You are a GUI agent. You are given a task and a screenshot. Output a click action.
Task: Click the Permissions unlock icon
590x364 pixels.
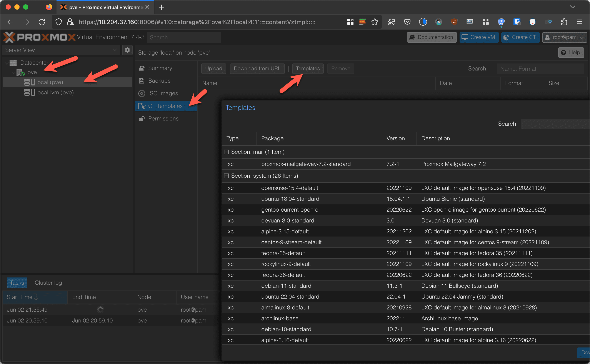click(142, 119)
